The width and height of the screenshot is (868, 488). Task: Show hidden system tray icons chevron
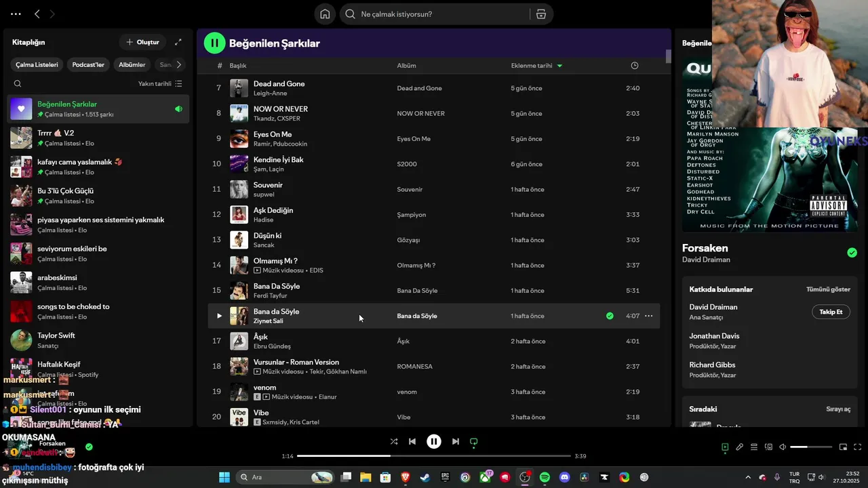[748, 477]
